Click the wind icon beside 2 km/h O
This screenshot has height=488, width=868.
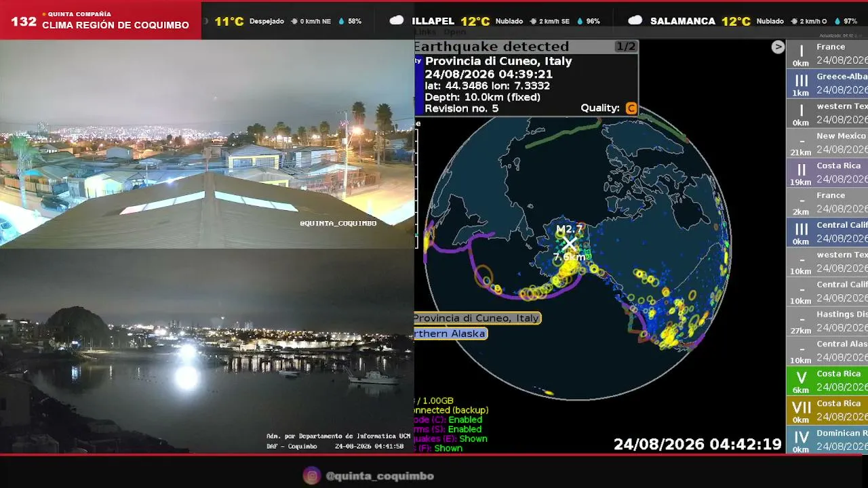coord(794,21)
